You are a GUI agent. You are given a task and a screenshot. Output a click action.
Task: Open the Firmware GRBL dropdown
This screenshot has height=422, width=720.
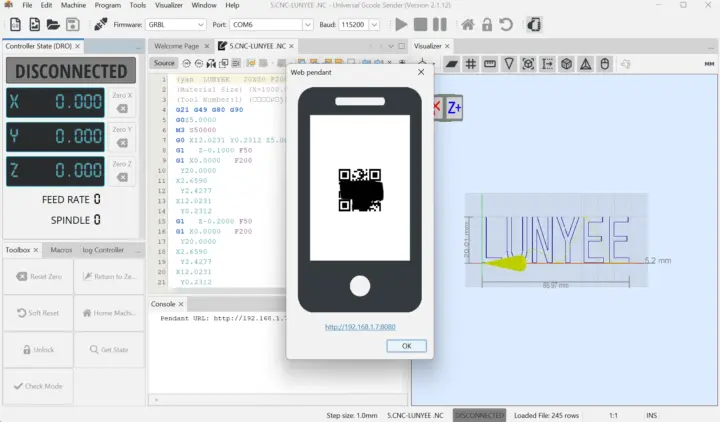[175, 24]
